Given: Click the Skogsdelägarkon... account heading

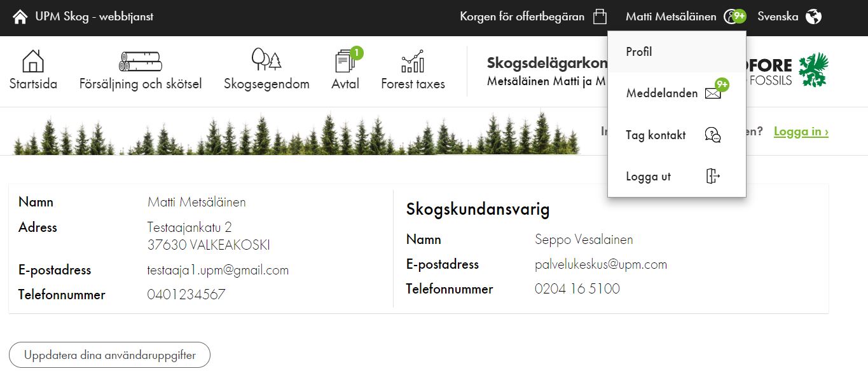Looking at the screenshot, I should pyautogui.click(x=547, y=63).
